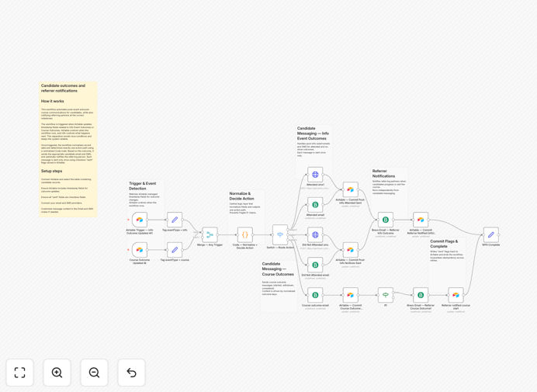The height and width of the screenshot is (392, 537).
Task: Open Brevo Email Referrer Course Outcome node
Action: [x=421, y=295]
